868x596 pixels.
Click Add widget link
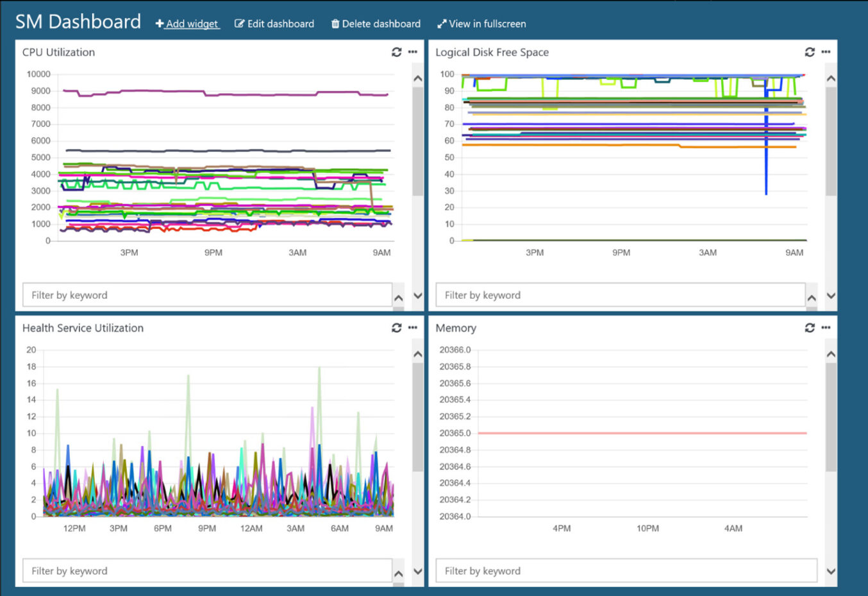point(187,24)
